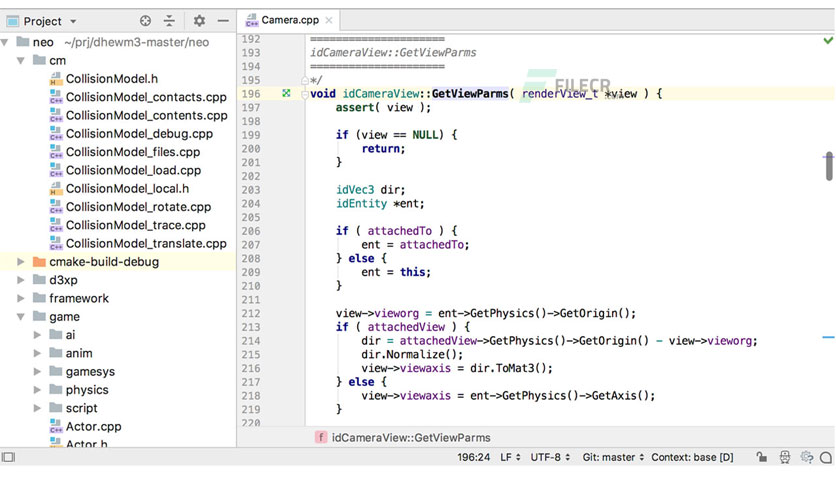Toggle code folding at line 196
Image resolution: width=836 pixels, height=484 pixels.
coord(304,94)
